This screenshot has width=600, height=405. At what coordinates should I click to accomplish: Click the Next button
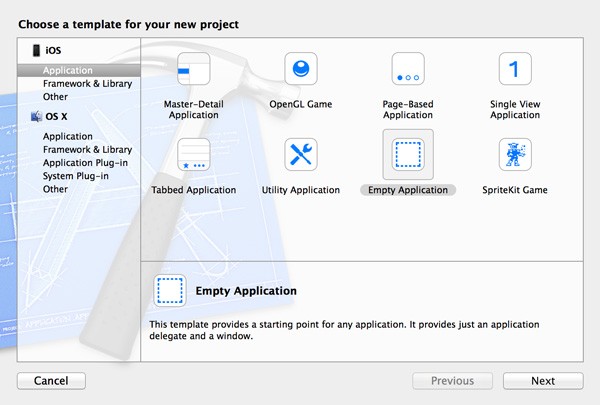tap(543, 381)
